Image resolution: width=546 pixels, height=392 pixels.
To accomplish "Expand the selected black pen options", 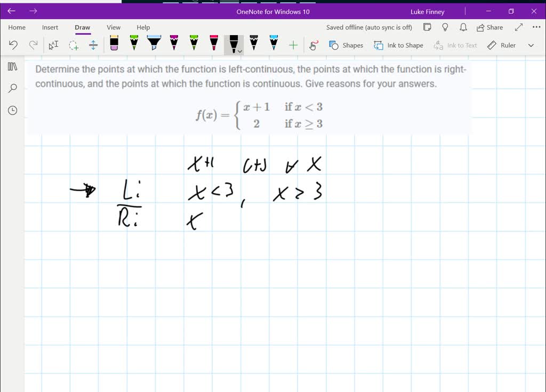I will [238, 52].
